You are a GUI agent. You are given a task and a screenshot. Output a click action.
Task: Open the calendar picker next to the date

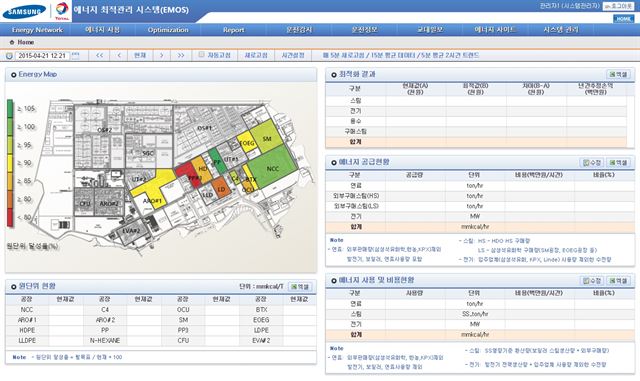click(76, 55)
